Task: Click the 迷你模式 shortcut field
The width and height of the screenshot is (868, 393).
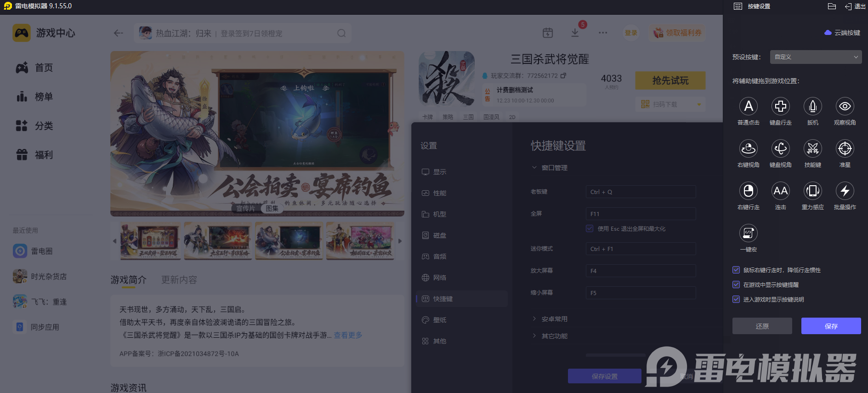Action: point(641,249)
